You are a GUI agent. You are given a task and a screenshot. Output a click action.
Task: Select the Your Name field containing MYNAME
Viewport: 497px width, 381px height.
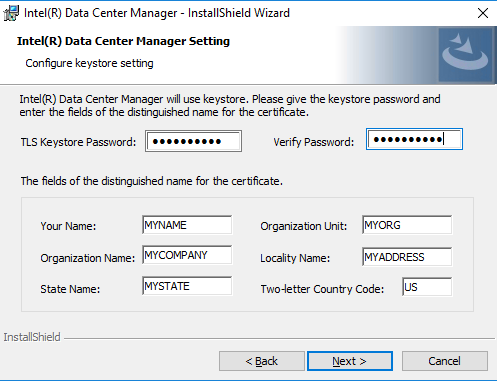187,225
